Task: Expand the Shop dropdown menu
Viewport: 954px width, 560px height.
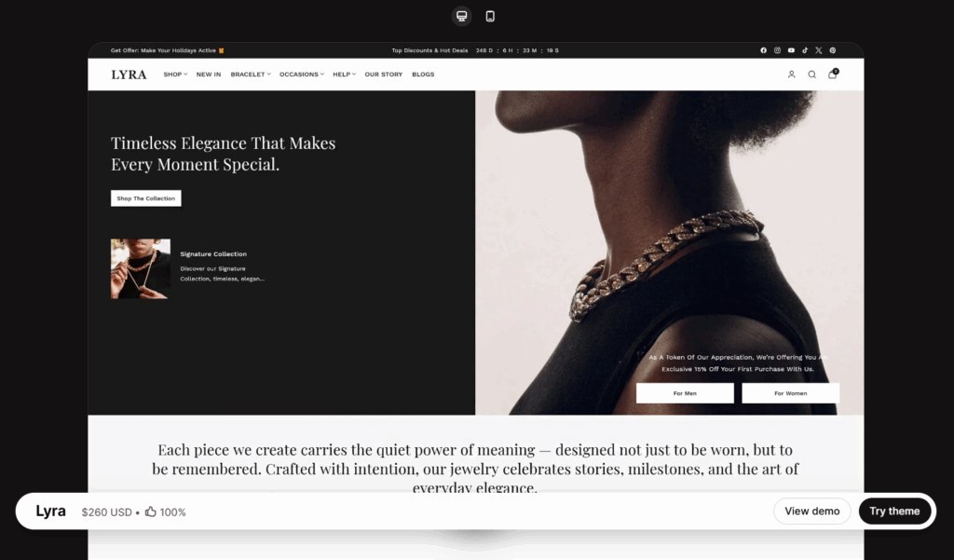Action: coord(175,75)
